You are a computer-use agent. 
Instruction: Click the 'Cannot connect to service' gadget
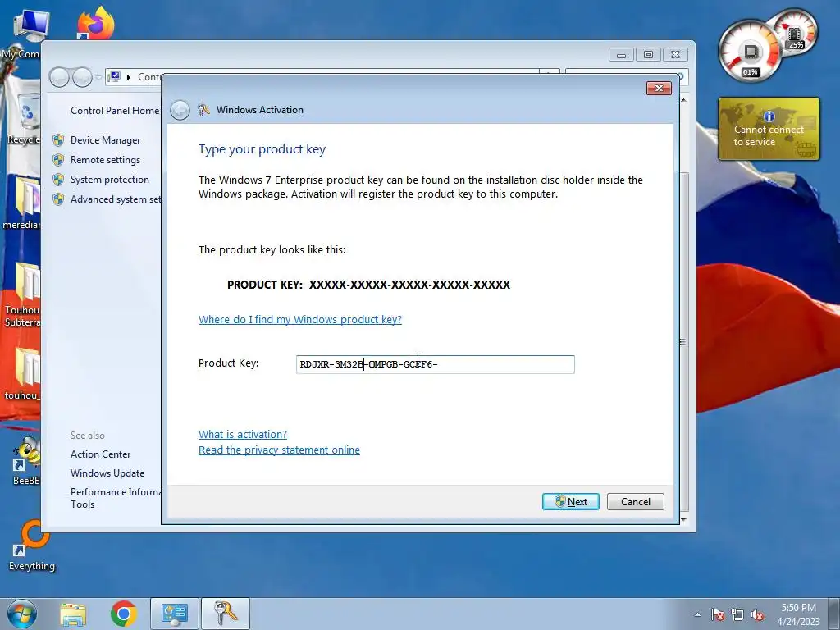(769, 129)
